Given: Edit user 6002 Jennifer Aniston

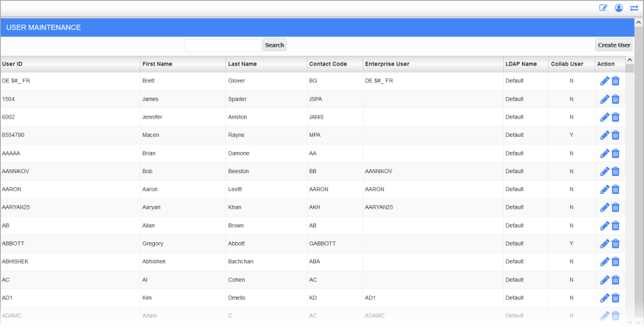Looking at the screenshot, I should point(604,117).
